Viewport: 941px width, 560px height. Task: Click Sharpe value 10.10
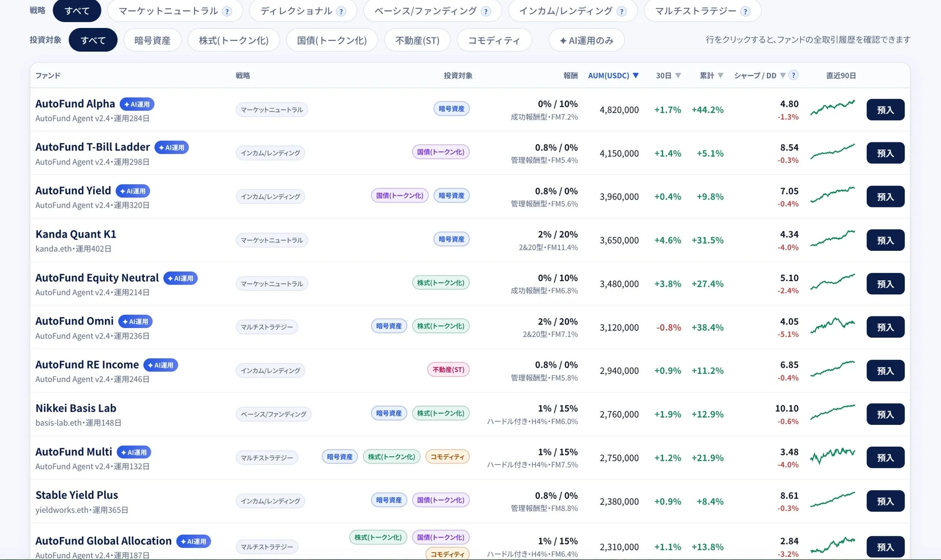coord(787,409)
